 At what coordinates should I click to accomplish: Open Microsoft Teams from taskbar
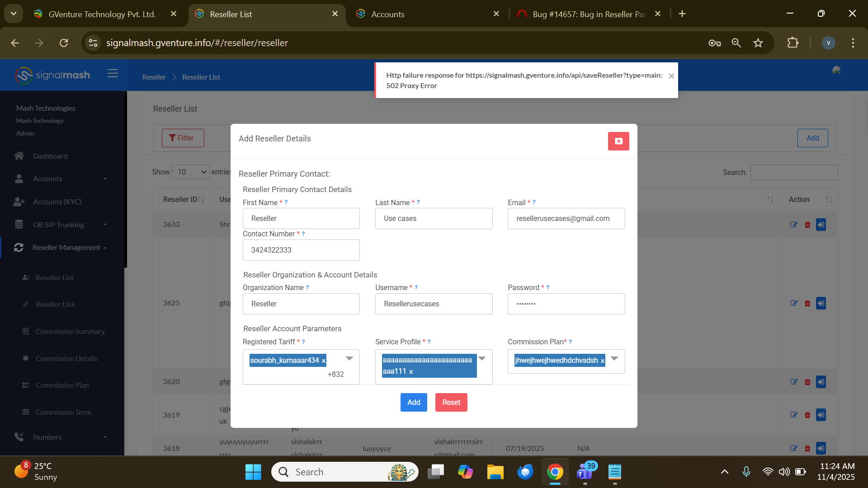pos(585,472)
